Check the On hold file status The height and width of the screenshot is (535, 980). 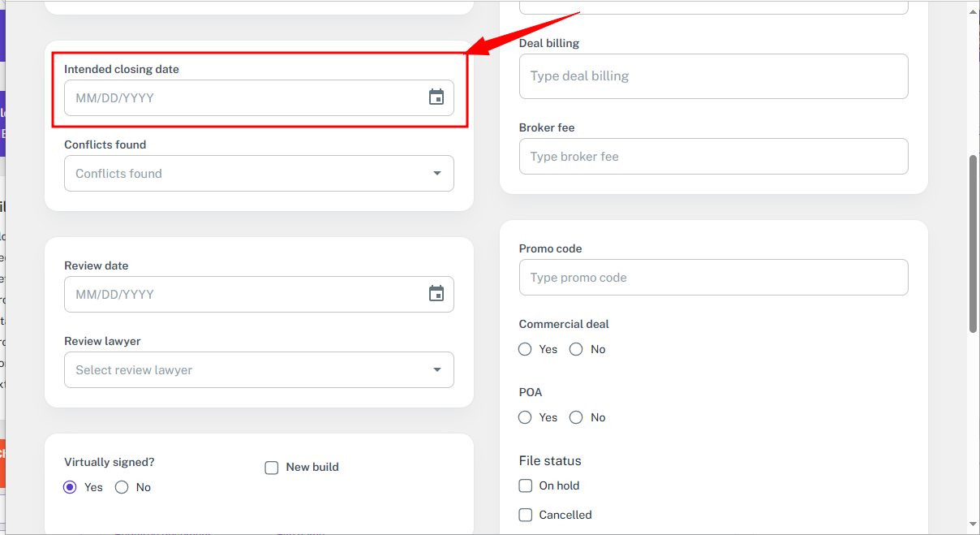[x=526, y=485]
